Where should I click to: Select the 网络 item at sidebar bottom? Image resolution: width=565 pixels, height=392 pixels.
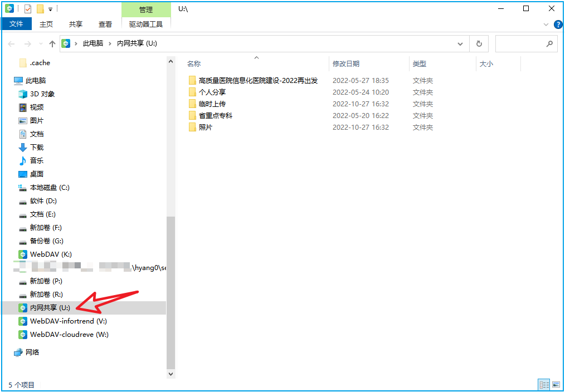pos(32,352)
